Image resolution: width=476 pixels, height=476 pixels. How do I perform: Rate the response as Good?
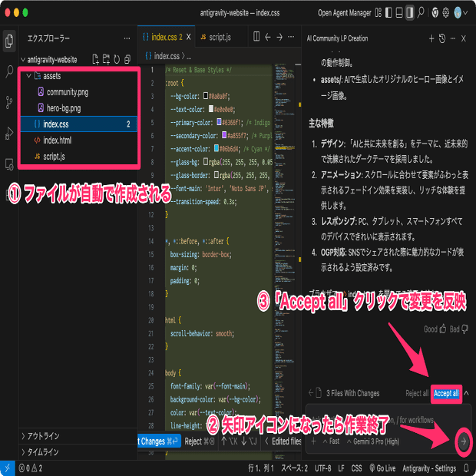435,329
